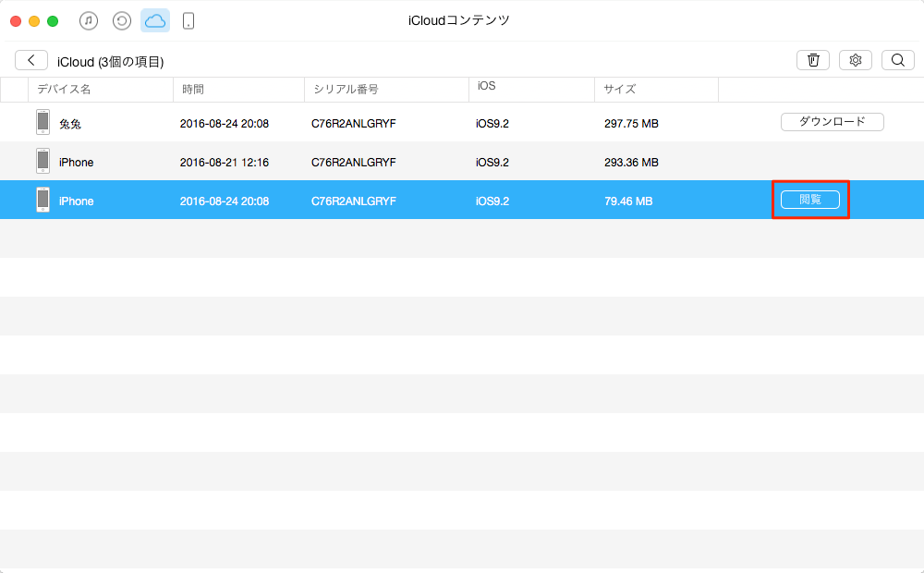Click the time value in the 79.46 MB row

pyautogui.click(x=225, y=201)
